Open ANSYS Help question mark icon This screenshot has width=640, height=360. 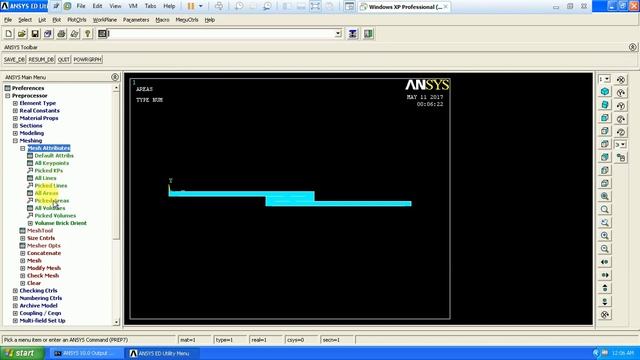[87, 34]
